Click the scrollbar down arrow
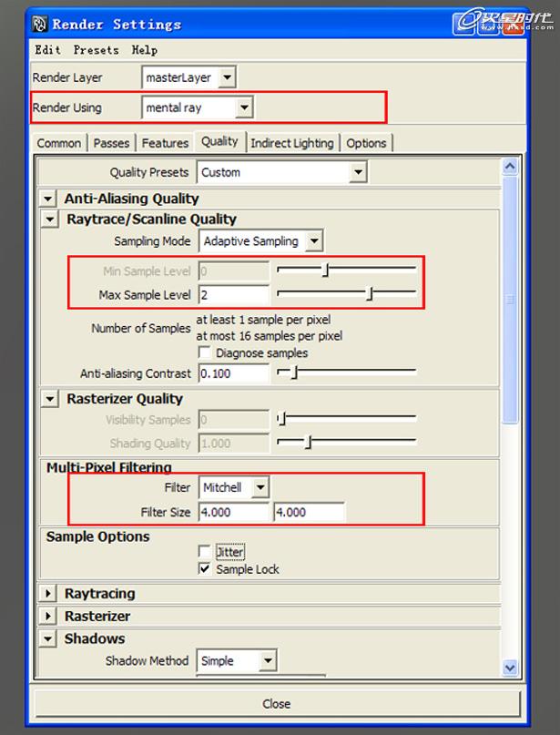 coord(510,668)
